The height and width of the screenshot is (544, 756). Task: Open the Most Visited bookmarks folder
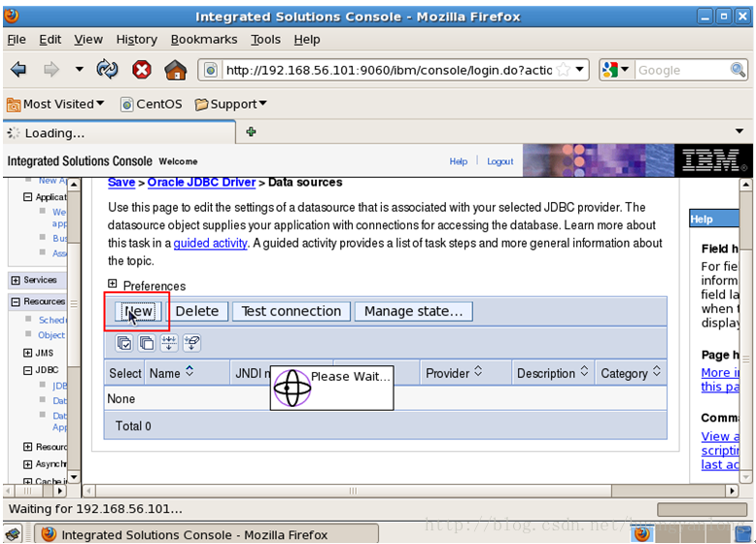(x=55, y=104)
